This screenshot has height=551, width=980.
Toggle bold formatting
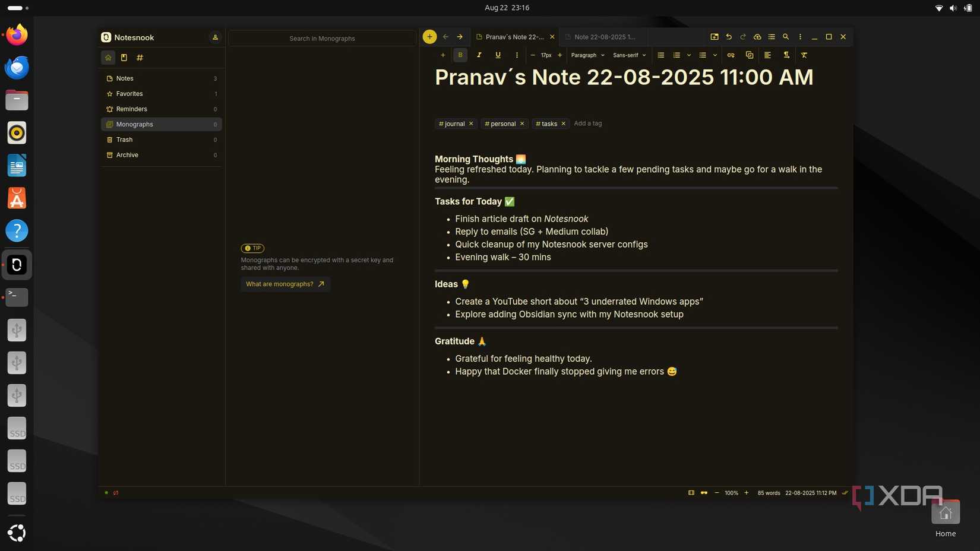[460, 55]
